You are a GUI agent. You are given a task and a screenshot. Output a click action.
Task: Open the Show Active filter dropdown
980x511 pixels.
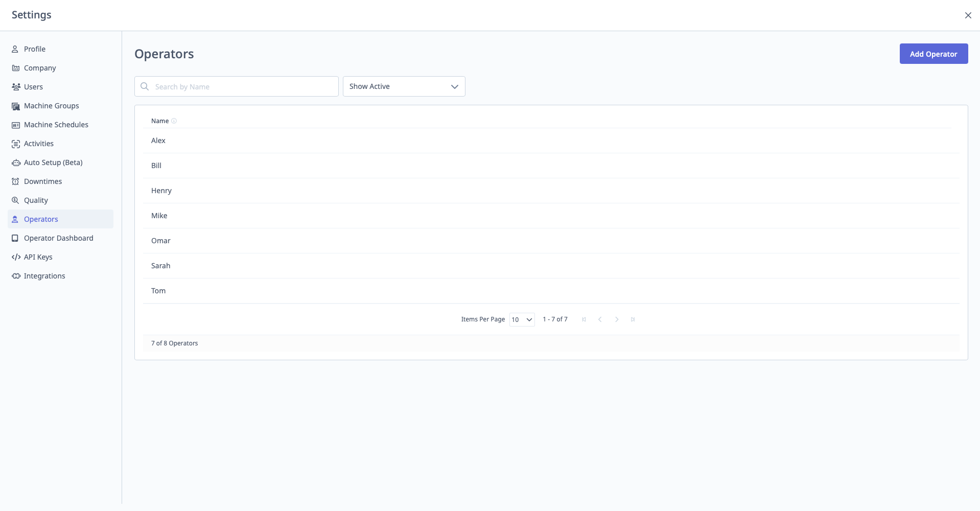tap(404, 86)
